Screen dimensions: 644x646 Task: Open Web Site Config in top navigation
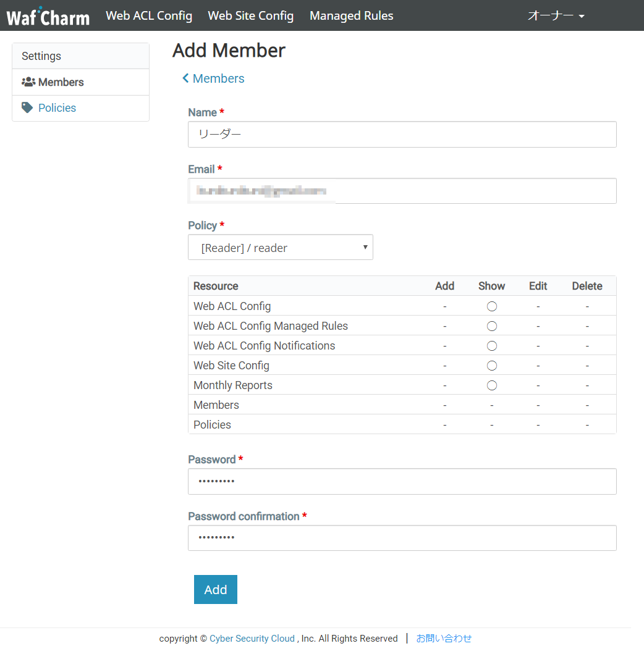click(x=251, y=16)
